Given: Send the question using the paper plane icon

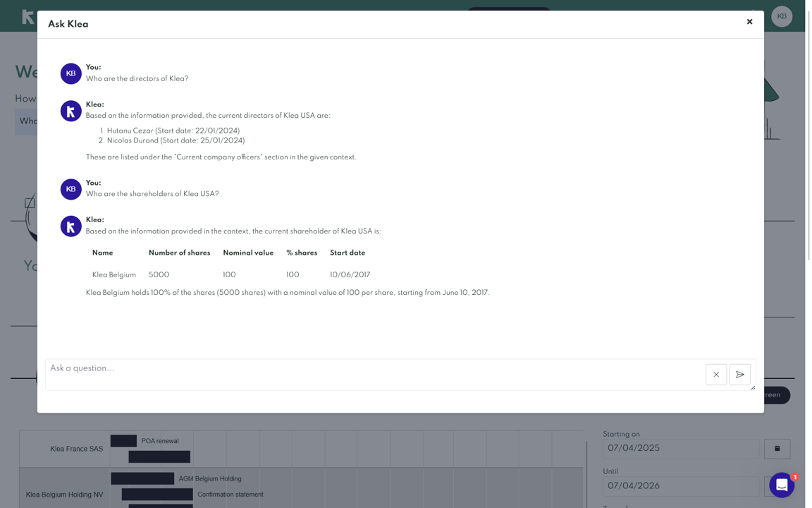Looking at the screenshot, I should 740,374.
